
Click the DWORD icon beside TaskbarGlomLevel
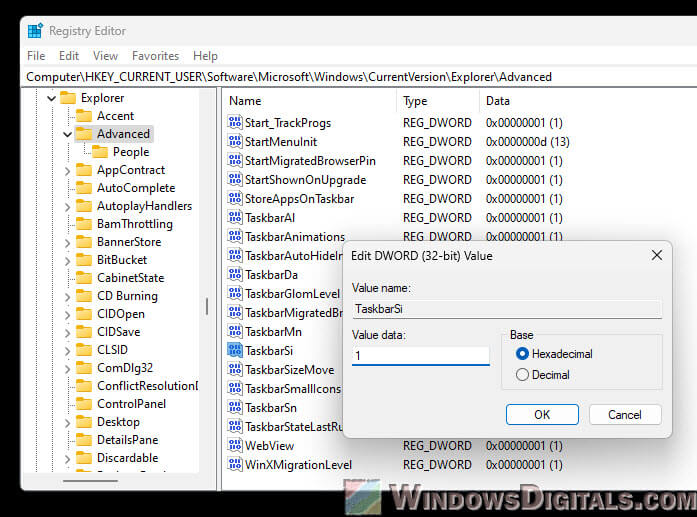(235, 293)
